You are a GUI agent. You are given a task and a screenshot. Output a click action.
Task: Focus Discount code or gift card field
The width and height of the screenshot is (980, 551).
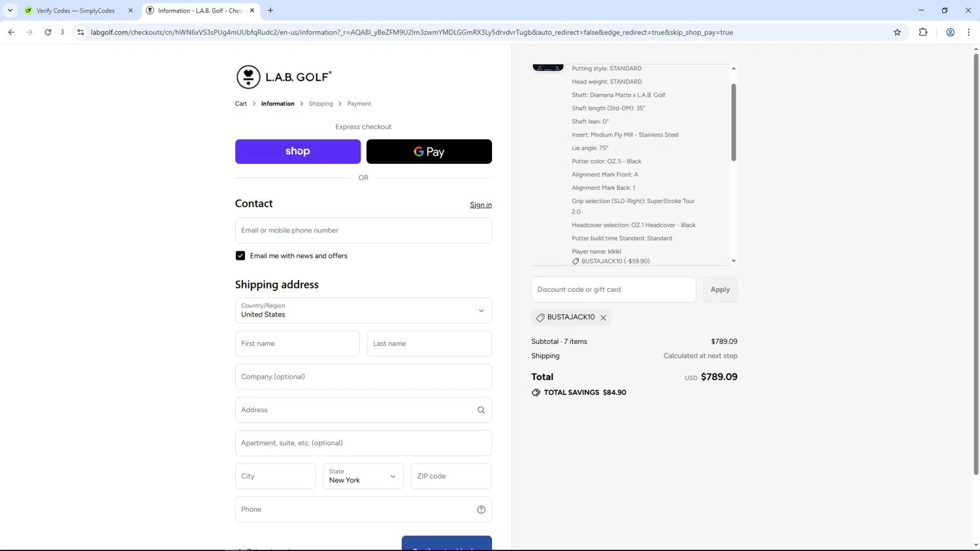coord(613,290)
